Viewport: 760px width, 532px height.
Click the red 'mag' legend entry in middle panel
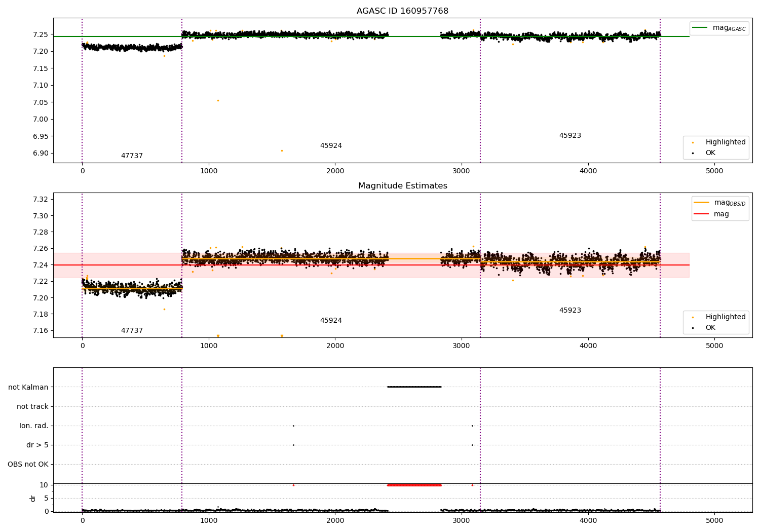tap(711, 214)
